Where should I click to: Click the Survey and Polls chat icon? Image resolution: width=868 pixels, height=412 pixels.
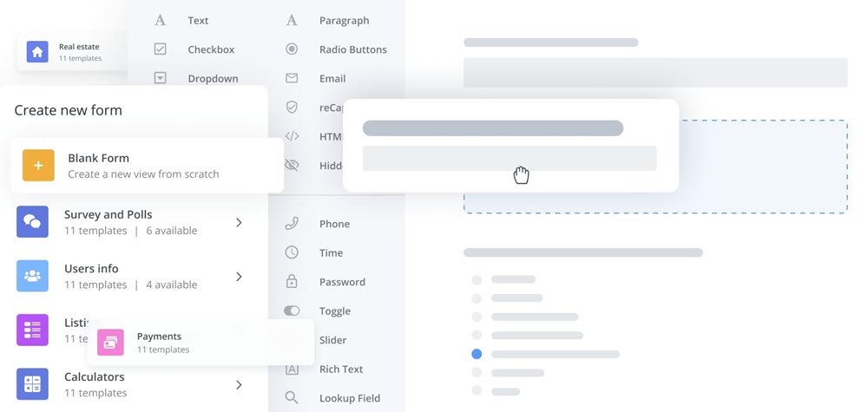(32, 222)
